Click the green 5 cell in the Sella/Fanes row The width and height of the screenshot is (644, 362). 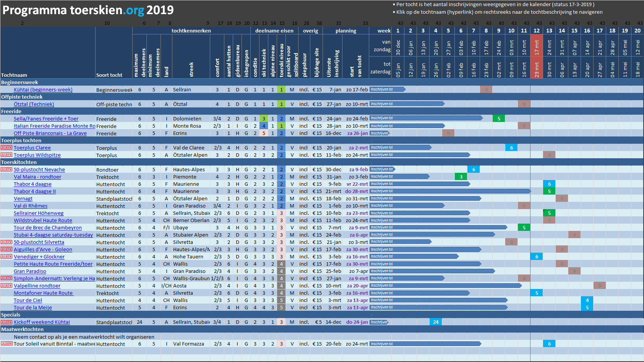pos(499,119)
